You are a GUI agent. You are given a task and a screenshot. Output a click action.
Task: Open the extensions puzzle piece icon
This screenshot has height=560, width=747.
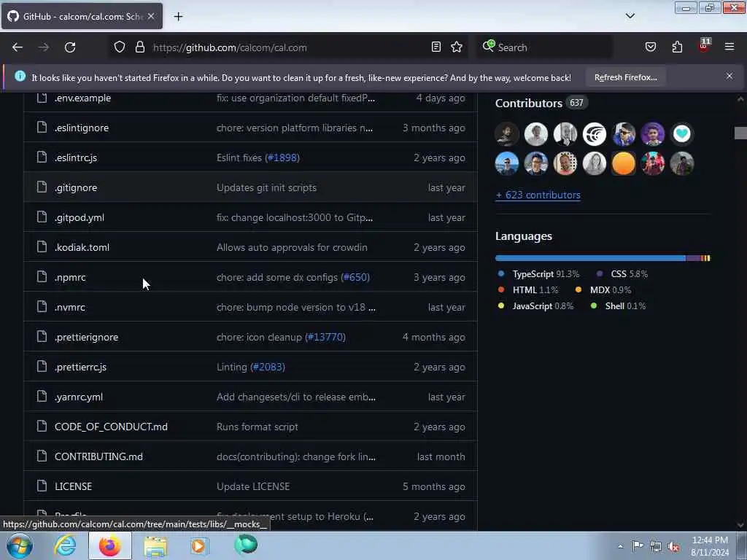(677, 47)
